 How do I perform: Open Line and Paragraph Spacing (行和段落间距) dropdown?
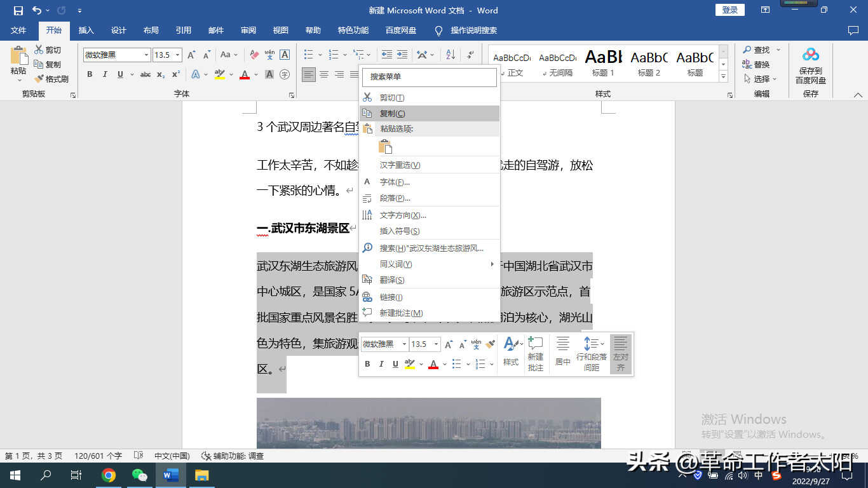(592, 354)
